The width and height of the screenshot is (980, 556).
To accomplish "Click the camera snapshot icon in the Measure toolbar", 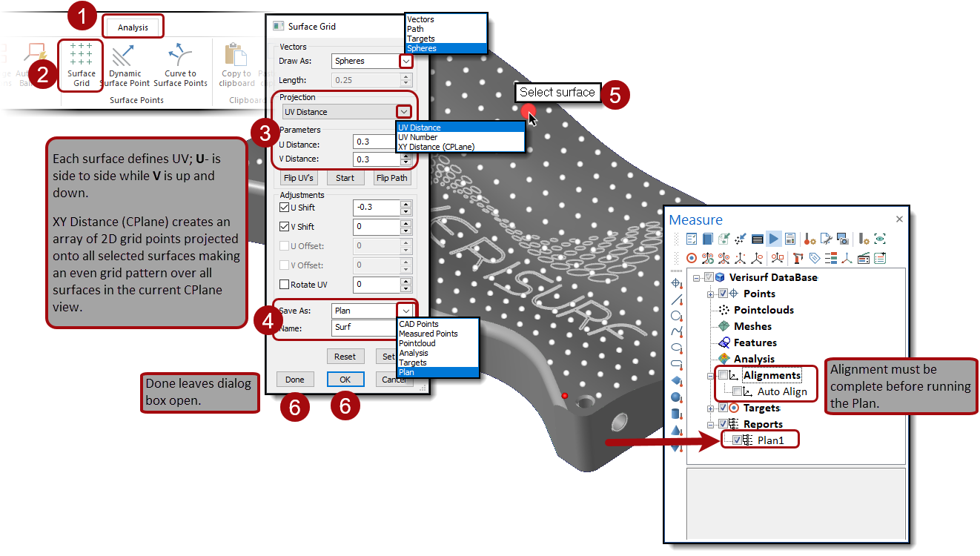I will (x=842, y=239).
